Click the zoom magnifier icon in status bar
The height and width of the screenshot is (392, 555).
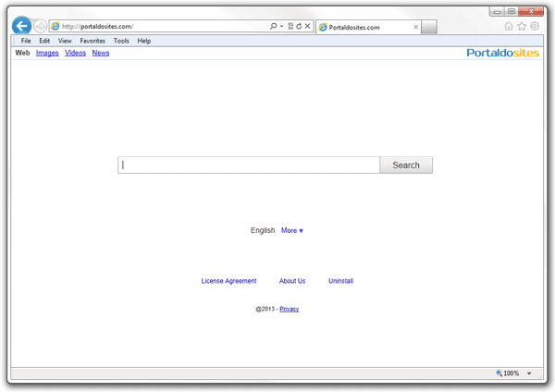(x=499, y=373)
